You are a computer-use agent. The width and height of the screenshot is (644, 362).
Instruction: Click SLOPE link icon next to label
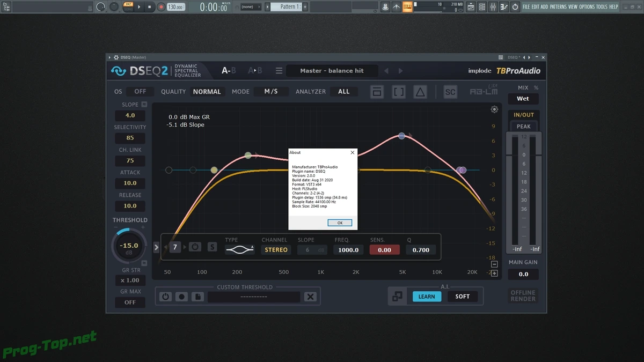point(144,105)
